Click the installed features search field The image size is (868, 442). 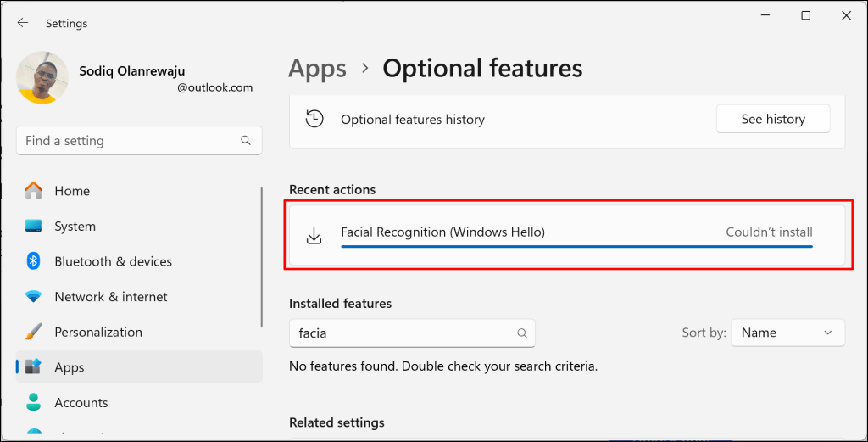pyautogui.click(x=403, y=333)
